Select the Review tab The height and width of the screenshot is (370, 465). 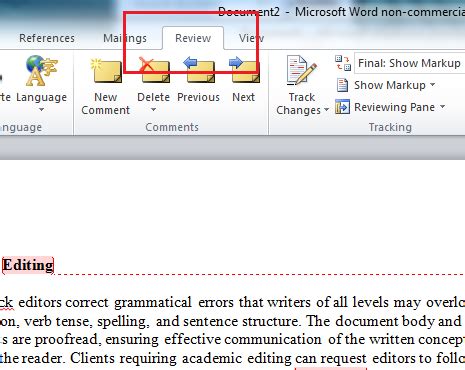tap(193, 38)
